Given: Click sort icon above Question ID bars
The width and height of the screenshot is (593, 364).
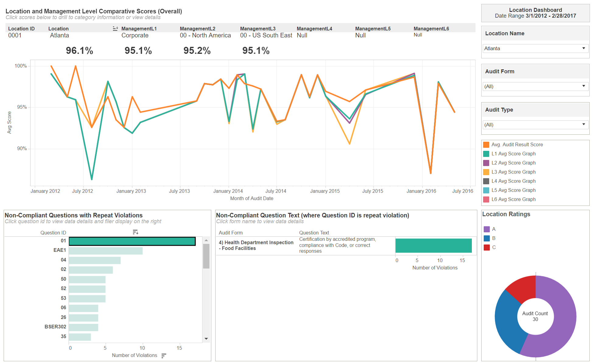Looking at the screenshot, I should [135, 232].
